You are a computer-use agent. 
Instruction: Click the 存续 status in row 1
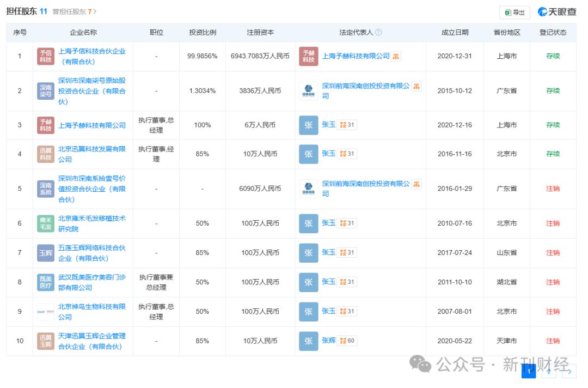coord(553,56)
